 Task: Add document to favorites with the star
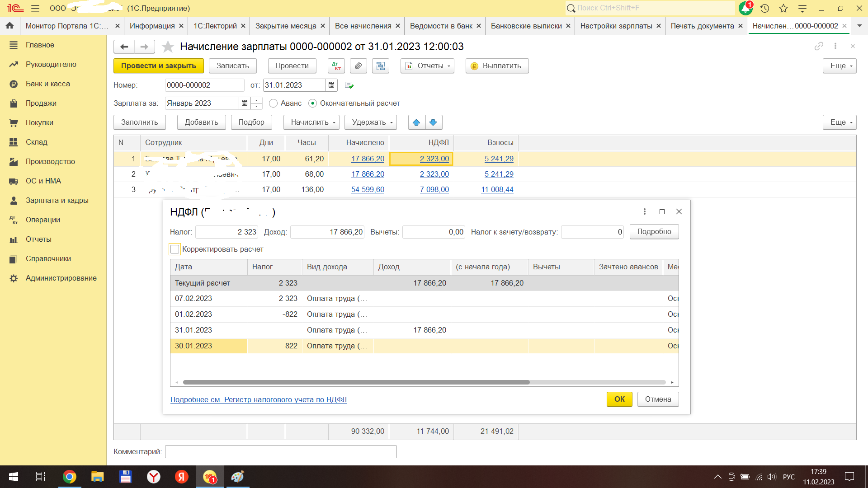[168, 47]
